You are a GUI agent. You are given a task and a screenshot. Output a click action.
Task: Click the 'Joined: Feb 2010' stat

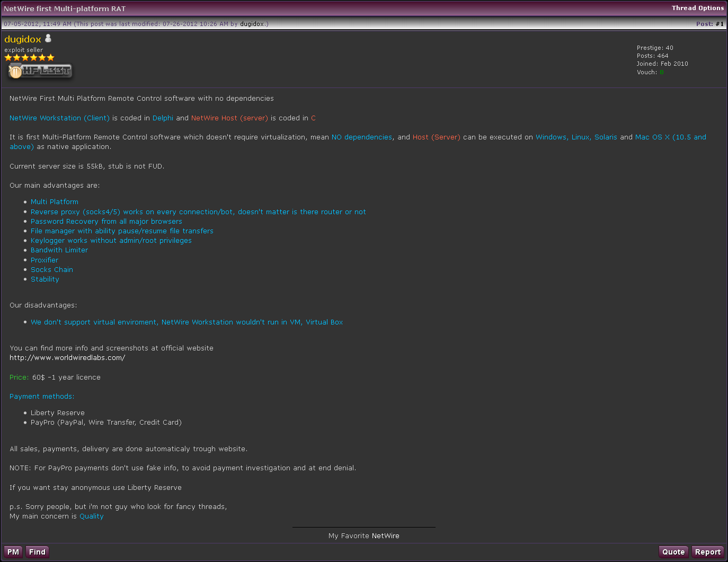pyautogui.click(x=662, y=64)
